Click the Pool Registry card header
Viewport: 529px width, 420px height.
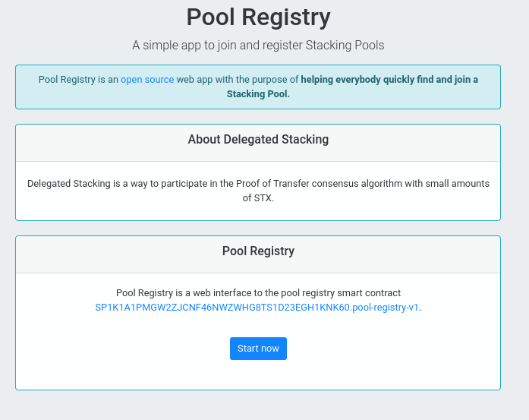coord(258,254)
